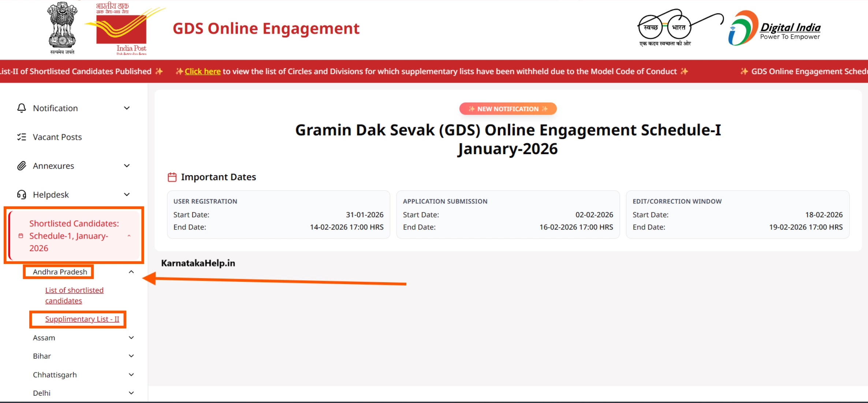Screen dimensions: 868x403
Task: Click the Vacant Posts checklist icon
Action: [x=22, y=137]
